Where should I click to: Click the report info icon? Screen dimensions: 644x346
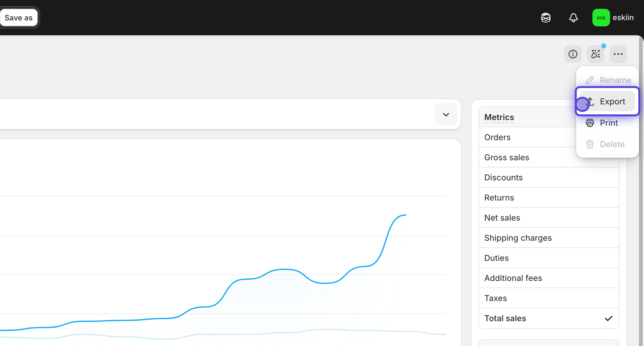pos(573,54)
